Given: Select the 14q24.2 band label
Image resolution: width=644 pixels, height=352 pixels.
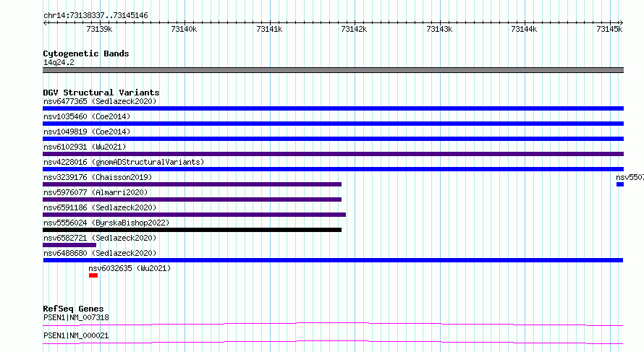Looking at the screenshot, I should pos(59,62).
